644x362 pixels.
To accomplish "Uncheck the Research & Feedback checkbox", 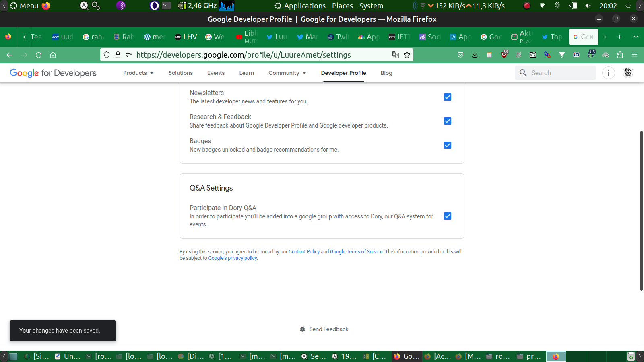I will pos(448,121).
